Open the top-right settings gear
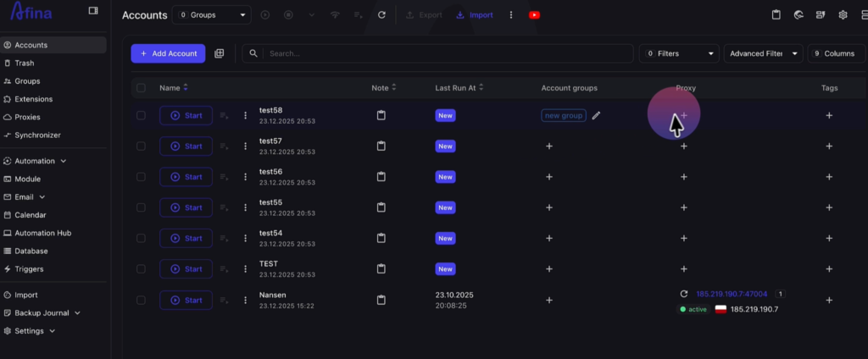This screenshot has height=359, width=868. (843, 15)
